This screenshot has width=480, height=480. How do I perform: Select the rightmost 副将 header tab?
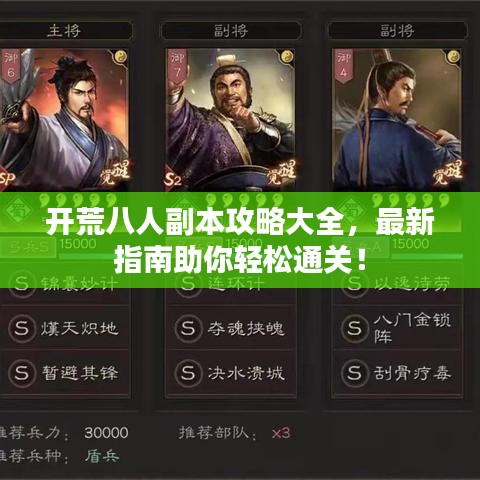pyautogui.click(x=397, y=31)
